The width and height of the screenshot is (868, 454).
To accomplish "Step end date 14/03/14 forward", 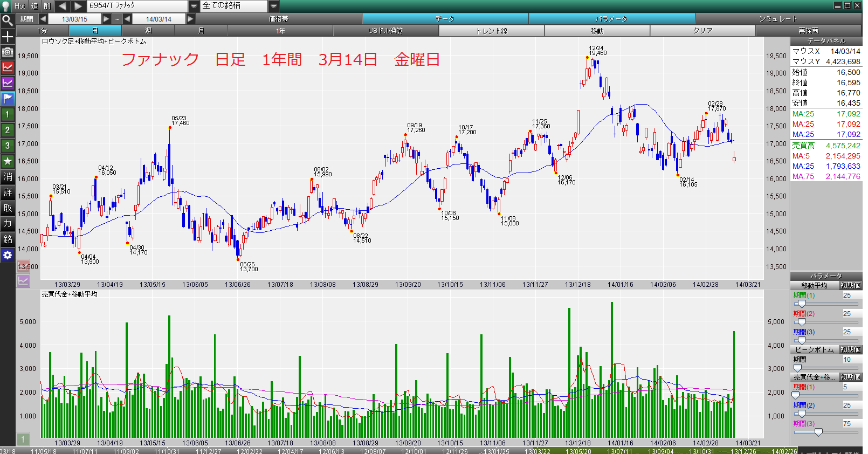I will click(190, 19).
